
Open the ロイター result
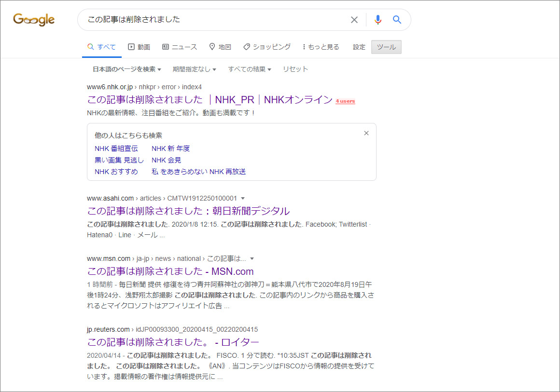pos(173,342)
